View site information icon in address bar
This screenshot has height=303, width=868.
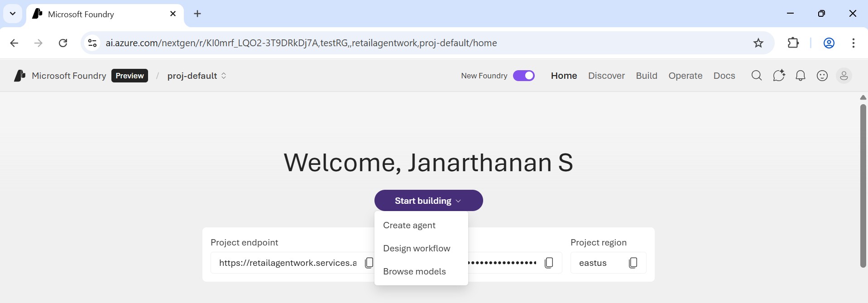[92, 43]
